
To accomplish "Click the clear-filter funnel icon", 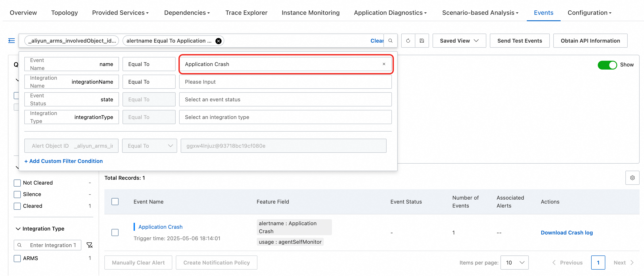I will pyautogui.click(x=90, y=245).
